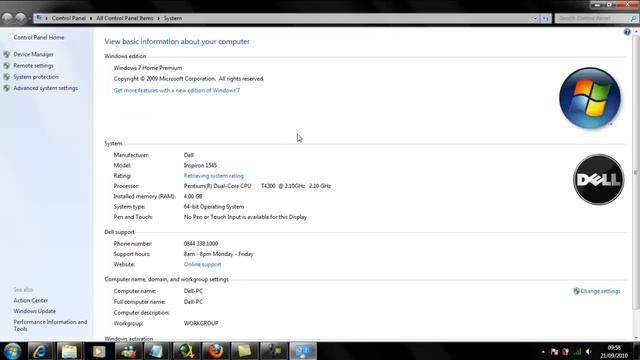Select Control Panel breadcrumb segment
640x360 pixels.
click(69, 18)
